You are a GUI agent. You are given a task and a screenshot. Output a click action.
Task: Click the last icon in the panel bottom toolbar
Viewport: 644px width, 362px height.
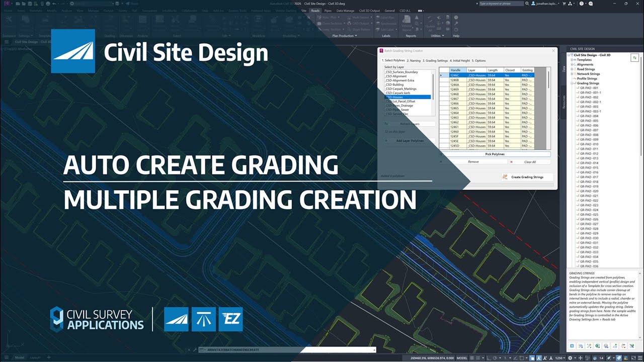(x=631, y=346)
